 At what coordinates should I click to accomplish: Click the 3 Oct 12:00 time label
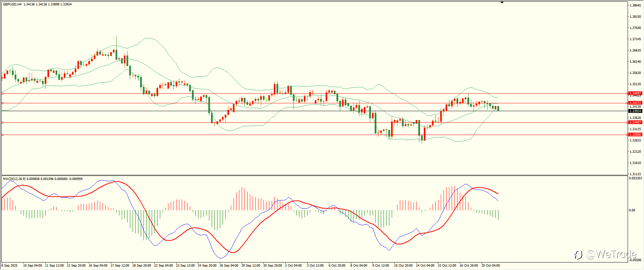(x=315, y=266)
